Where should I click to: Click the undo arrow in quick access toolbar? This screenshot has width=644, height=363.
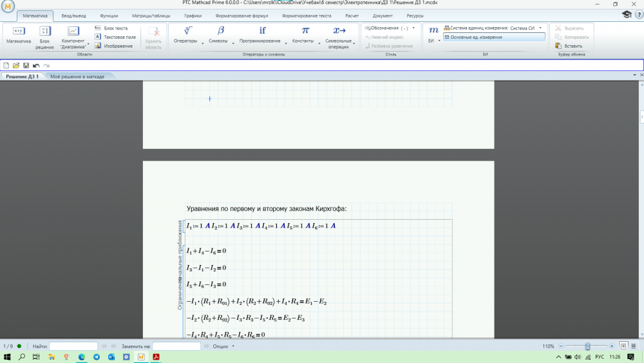click(36, 66)
